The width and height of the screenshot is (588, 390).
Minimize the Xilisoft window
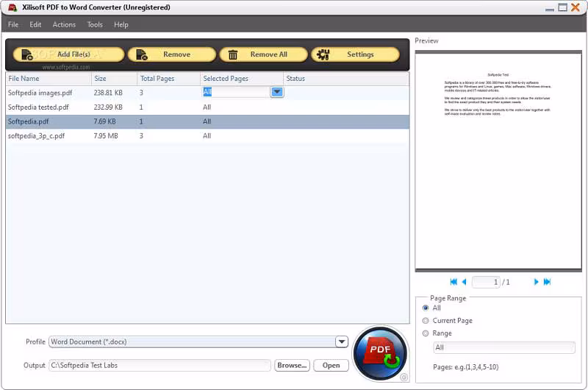[x=550, y=8]
